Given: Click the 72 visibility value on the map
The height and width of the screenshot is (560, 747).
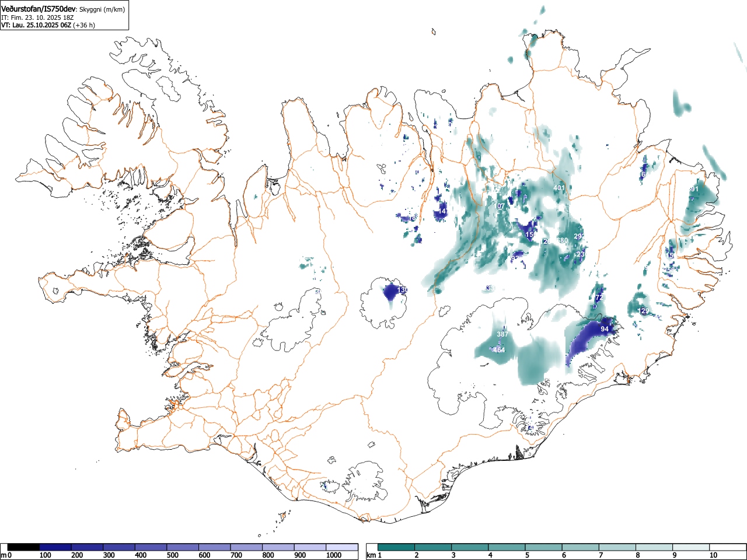Looking at the screenshot, I should [x=599, y=297].
